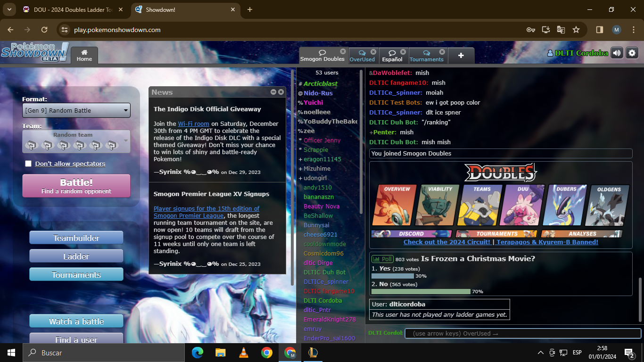Open Windows Start menu

pyautogui.click(x=11, y=353)
